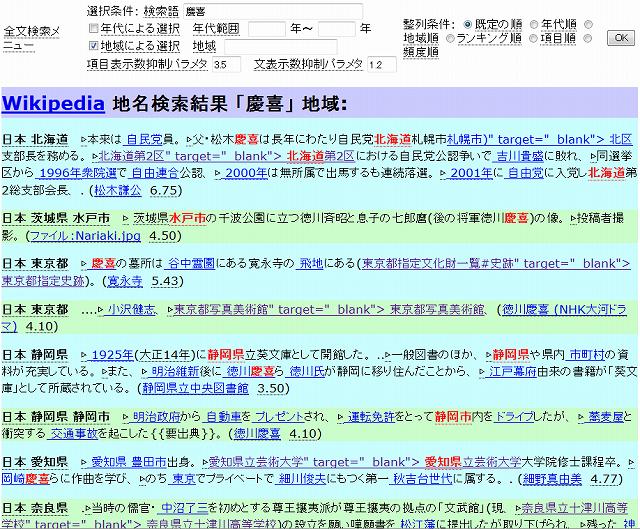Focus the 検索語 search field containing 慶喜
The image size is (640, 529).
[273, 11]
